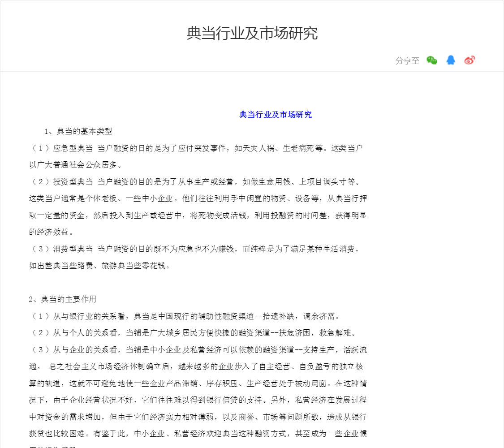Viewport: 504px width, 448px height.
Task: Select the heading 1、典当的基本类型
Action: point(78,131)
